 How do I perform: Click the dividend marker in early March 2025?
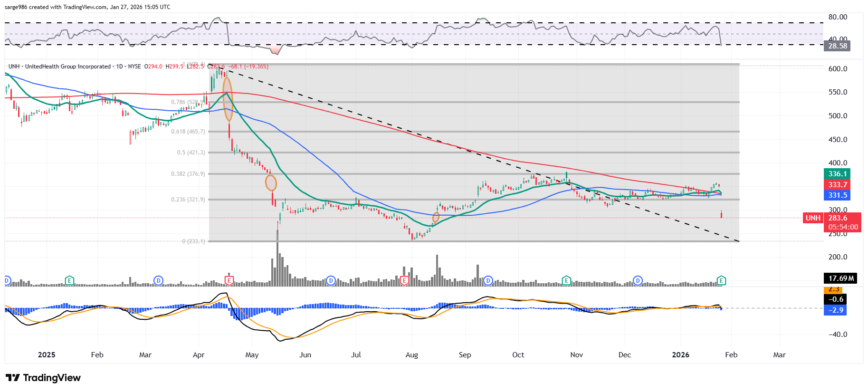(x=158, y=280)
